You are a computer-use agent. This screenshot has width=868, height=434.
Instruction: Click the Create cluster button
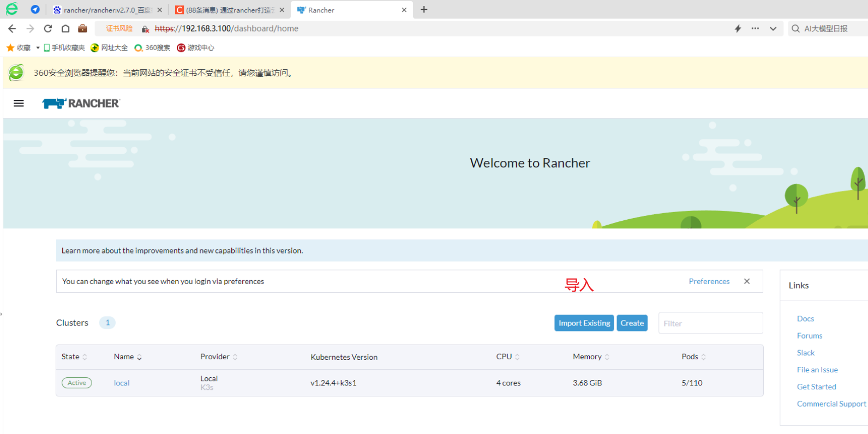click(x=632, y=323)
